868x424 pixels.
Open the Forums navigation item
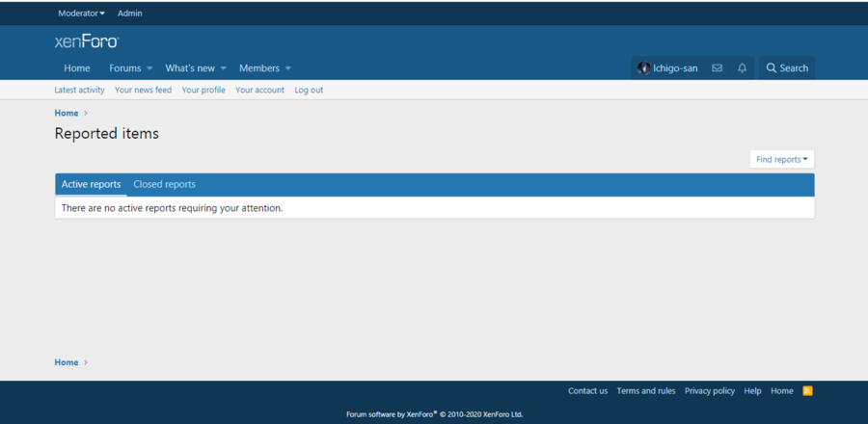[125, 68]
